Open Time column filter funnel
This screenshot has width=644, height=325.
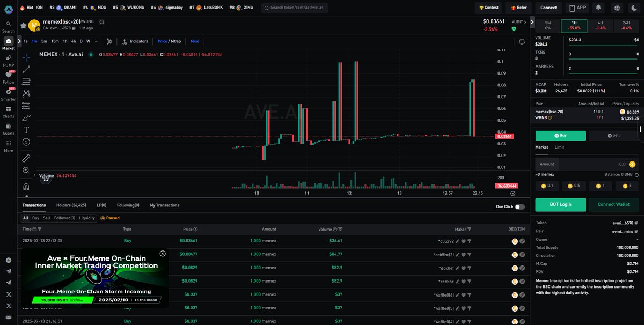40,229
